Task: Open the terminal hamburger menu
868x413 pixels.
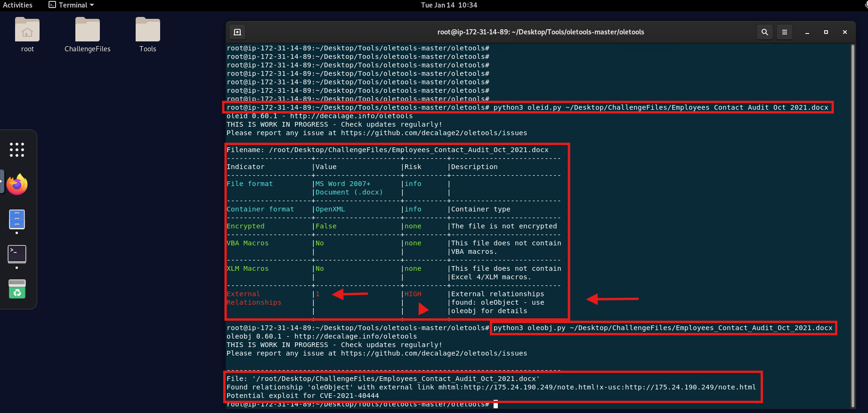Action: [x=785, y=32]
